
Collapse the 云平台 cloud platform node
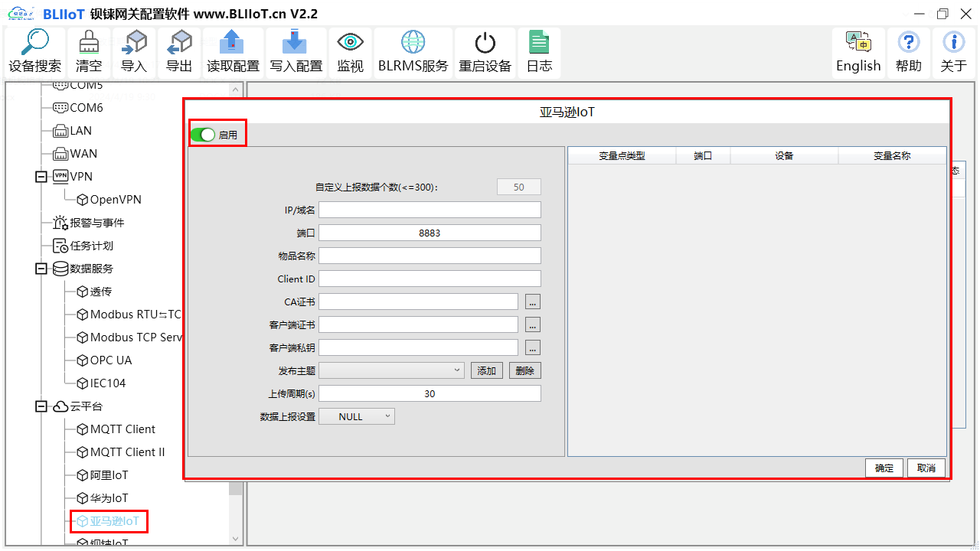(41, 406)
